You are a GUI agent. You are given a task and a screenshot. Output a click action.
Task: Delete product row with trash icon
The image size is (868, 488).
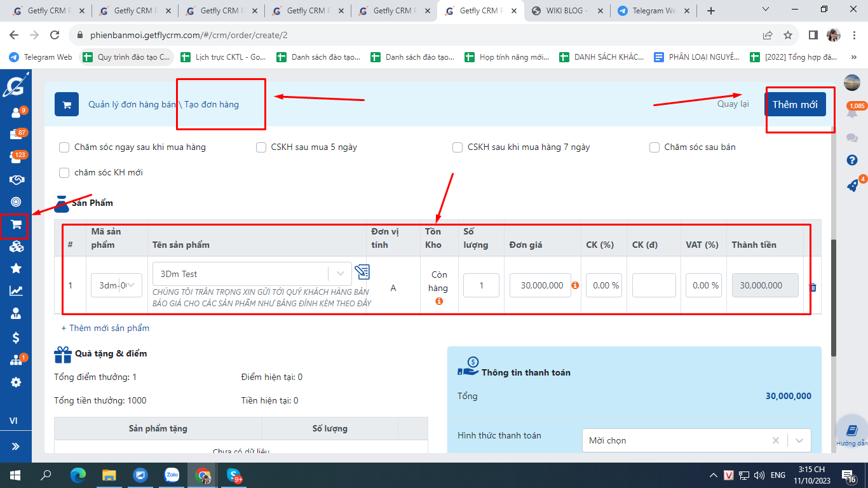[x=812, y=287]
